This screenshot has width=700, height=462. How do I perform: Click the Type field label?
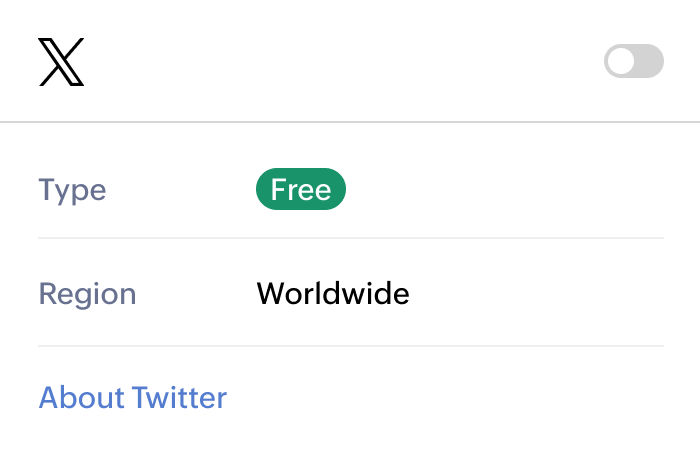pyautogui.click(x=72, y=190)
